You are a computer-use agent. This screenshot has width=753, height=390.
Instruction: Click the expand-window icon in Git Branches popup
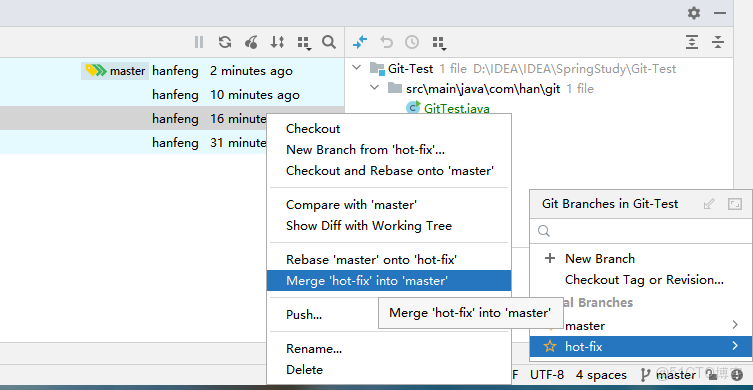[735, 204]
